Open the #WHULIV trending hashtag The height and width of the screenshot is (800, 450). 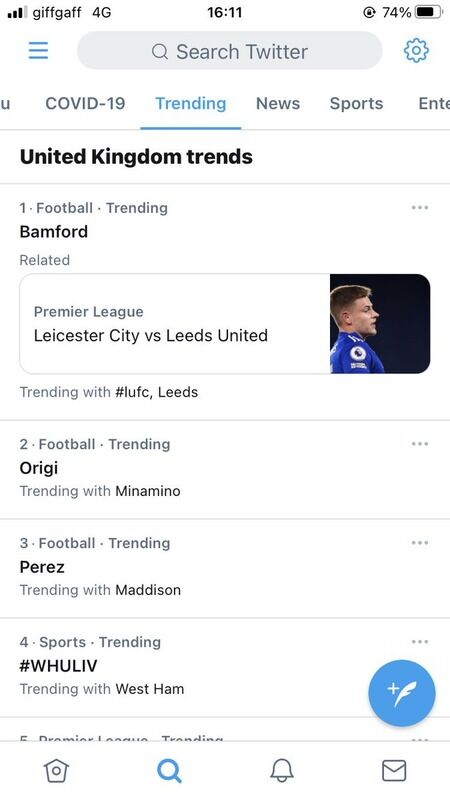click(x=58, y=666)
